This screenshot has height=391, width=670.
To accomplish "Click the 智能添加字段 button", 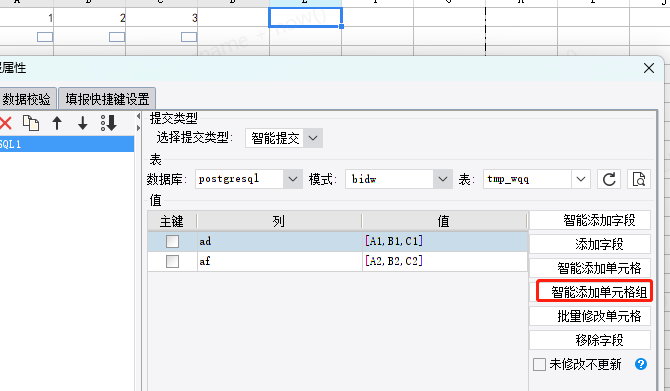I will [590, 220].
